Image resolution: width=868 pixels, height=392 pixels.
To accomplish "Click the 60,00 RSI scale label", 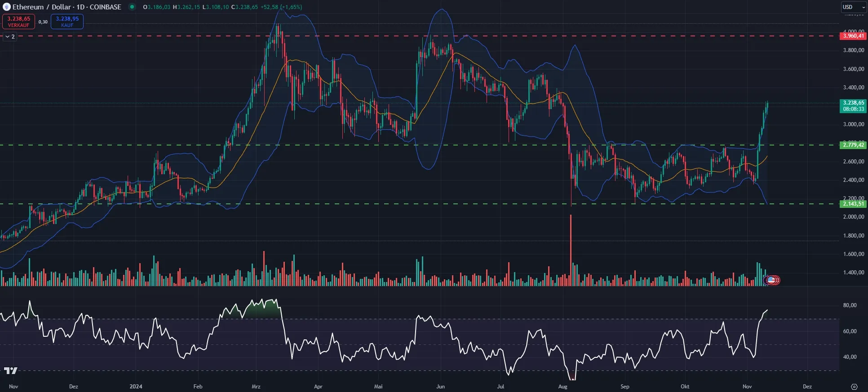I will coord(850,331).
